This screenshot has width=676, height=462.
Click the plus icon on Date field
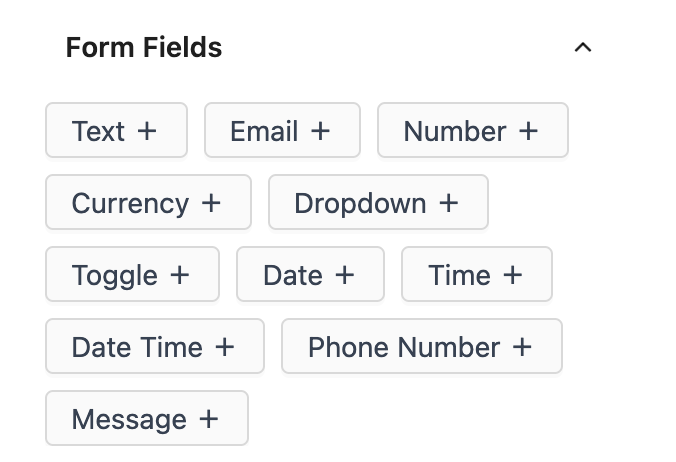click(344, 275)
